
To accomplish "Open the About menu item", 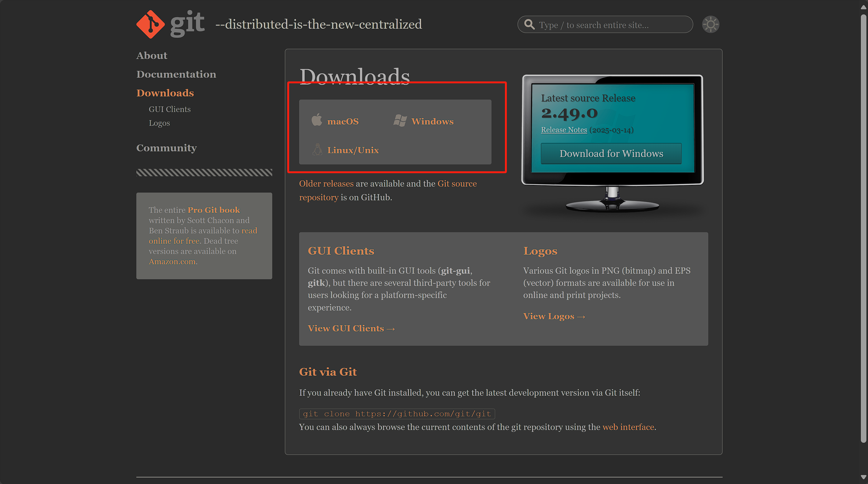I will click(152, 56).
